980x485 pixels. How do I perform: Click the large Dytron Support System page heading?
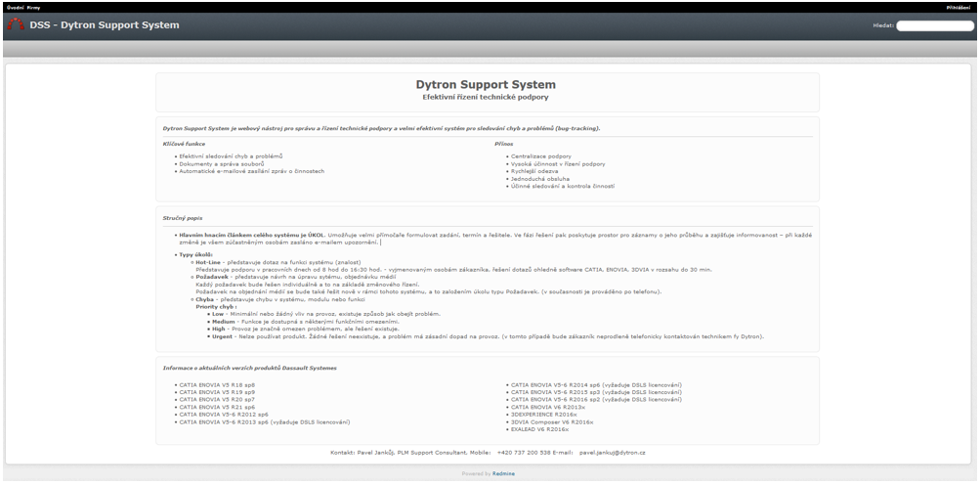click(x=486, y=84)
